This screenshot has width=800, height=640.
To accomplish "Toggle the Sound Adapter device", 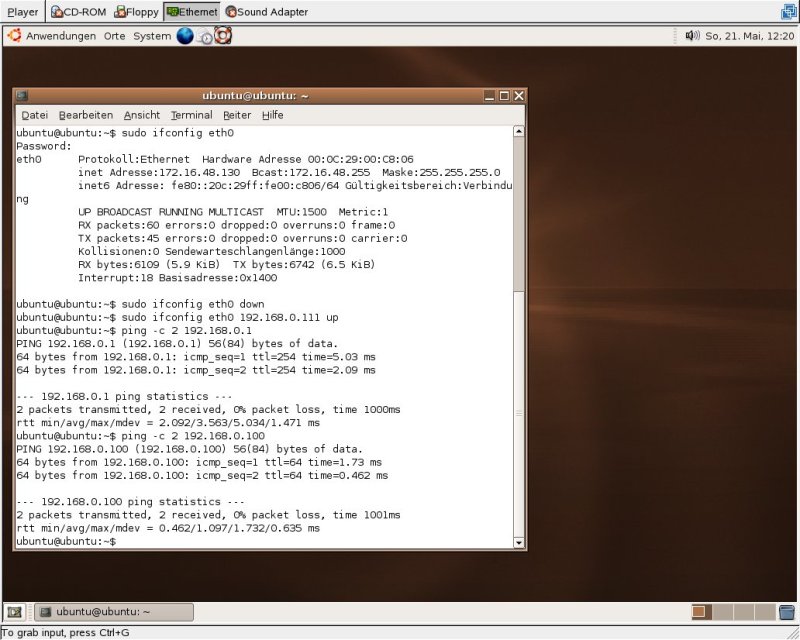I will (x=266, y=12).
